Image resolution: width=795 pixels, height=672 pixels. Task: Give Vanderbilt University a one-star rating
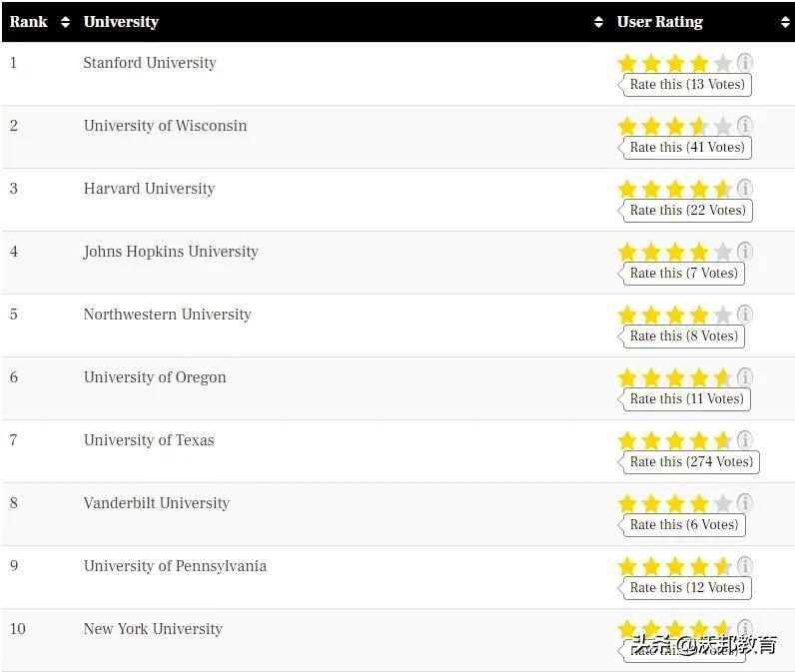coord(627,504)
